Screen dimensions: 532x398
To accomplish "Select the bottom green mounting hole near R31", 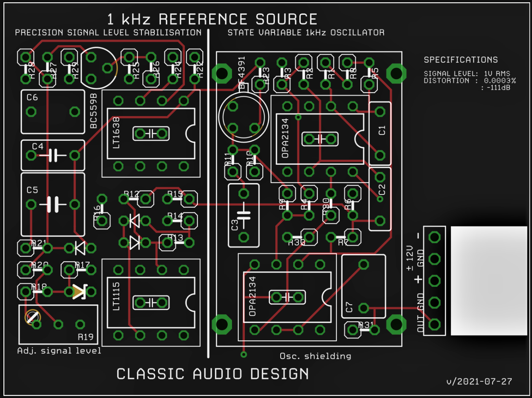I will tap(395, 325).
